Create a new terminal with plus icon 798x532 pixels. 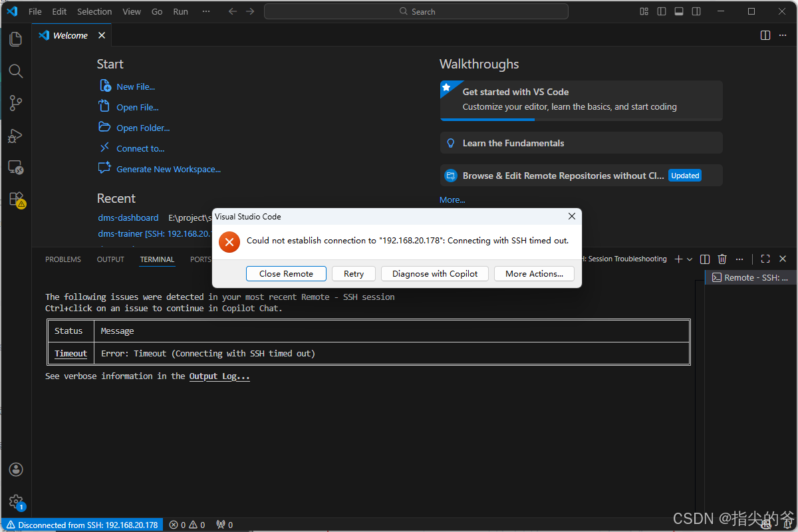coord(678,259)
